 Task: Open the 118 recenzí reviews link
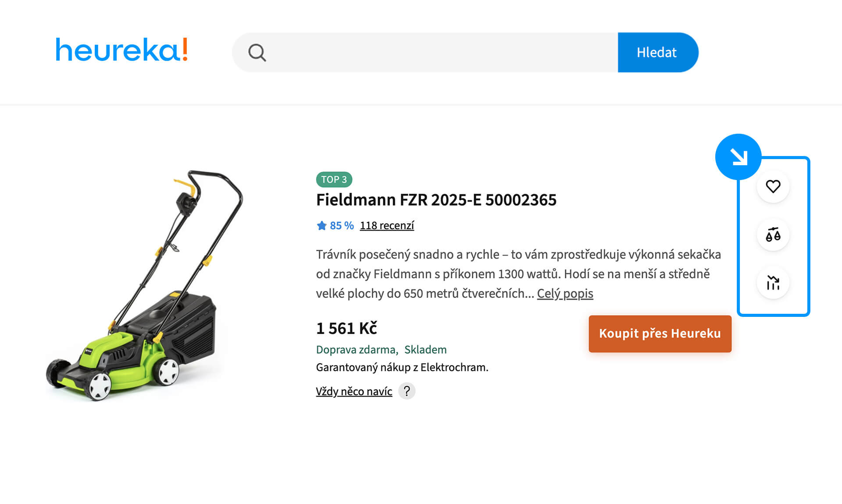(387, 226)
